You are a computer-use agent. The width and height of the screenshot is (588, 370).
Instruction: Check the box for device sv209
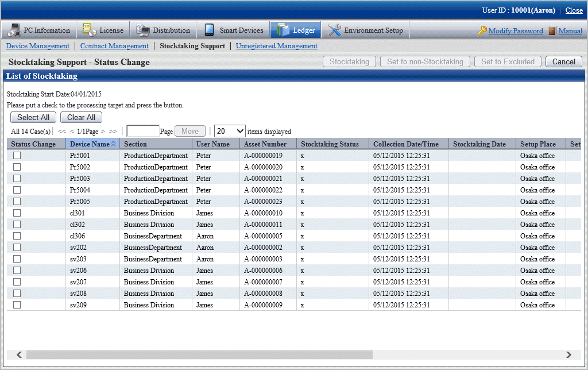17,305
